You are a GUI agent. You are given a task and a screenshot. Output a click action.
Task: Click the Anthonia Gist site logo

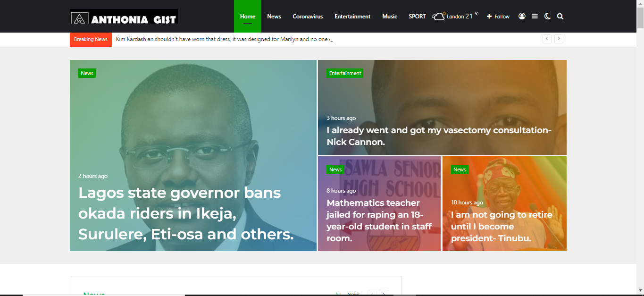tap(124, 17)
